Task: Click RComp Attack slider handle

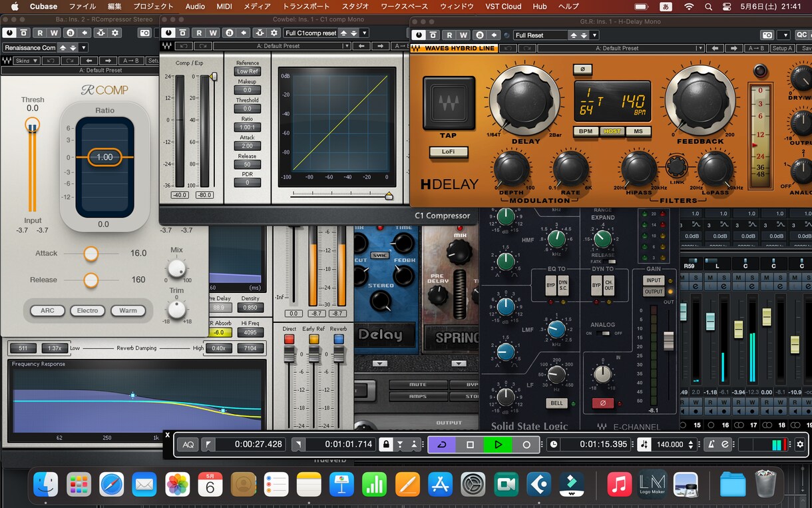Action: click(x=91, y=254)
